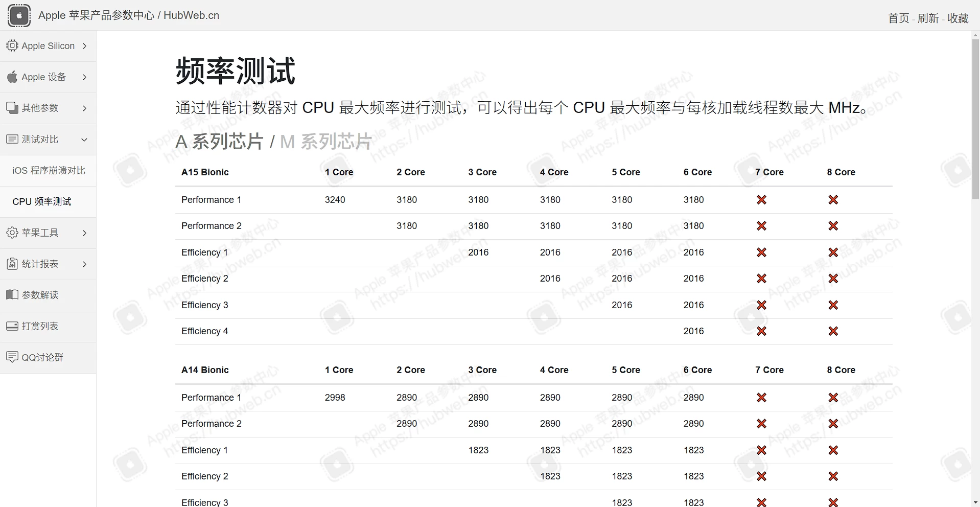
Task: Click the HubWeb chip logo icon
Action: click(19, 15)
